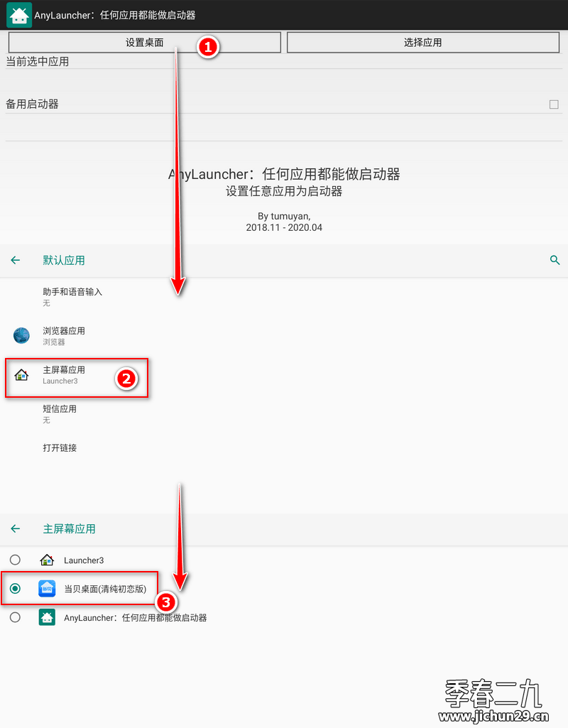Click the 备用启动器 label
Screen dimensions: 568x728
32,104
